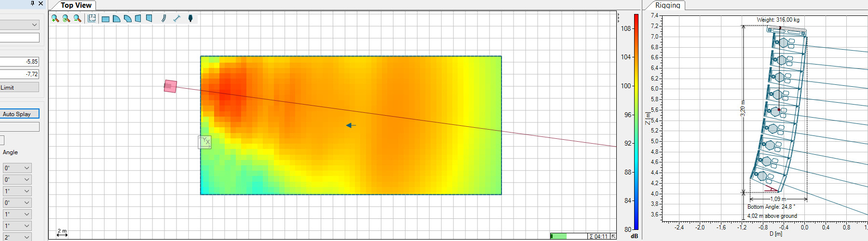Click the Auto Splay button
868x241 pixels.
coord(19,114)
